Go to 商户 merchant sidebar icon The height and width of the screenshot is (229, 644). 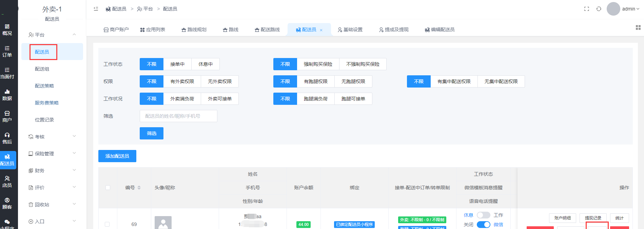[7, 117]
